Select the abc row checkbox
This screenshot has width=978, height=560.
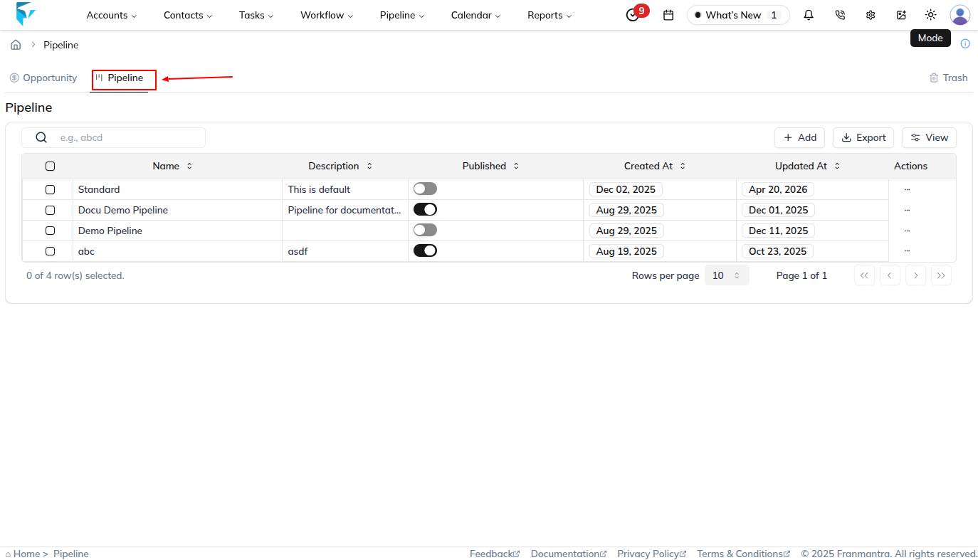(50, 251)
